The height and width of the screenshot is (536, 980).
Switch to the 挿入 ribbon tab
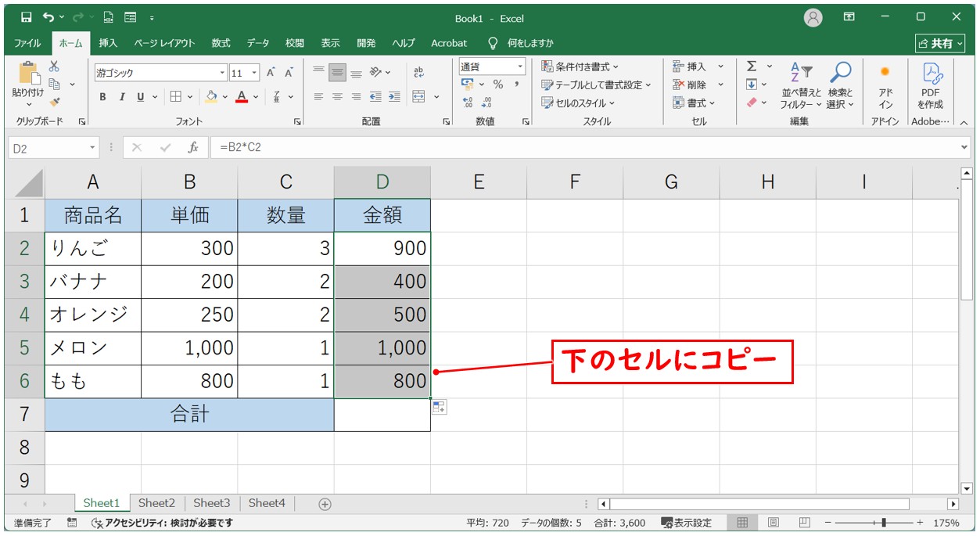108,43
